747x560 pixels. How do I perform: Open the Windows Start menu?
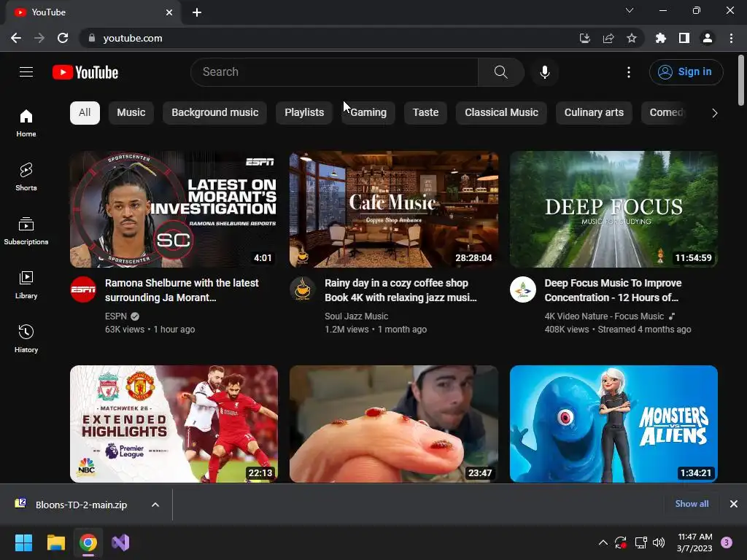click(x=23, y=542)
